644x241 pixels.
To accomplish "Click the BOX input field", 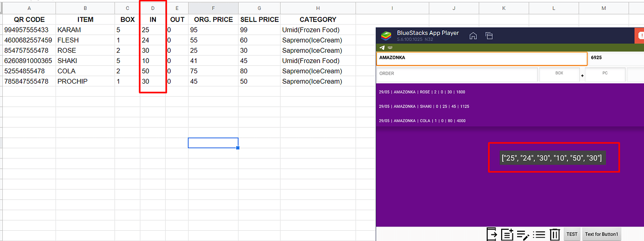I will point(559,74).
